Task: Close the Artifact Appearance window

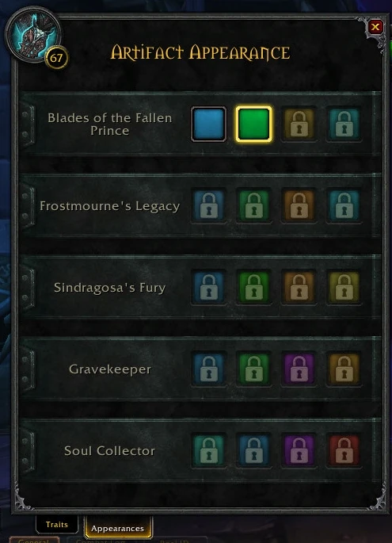Action: click(x=375, y=27)
